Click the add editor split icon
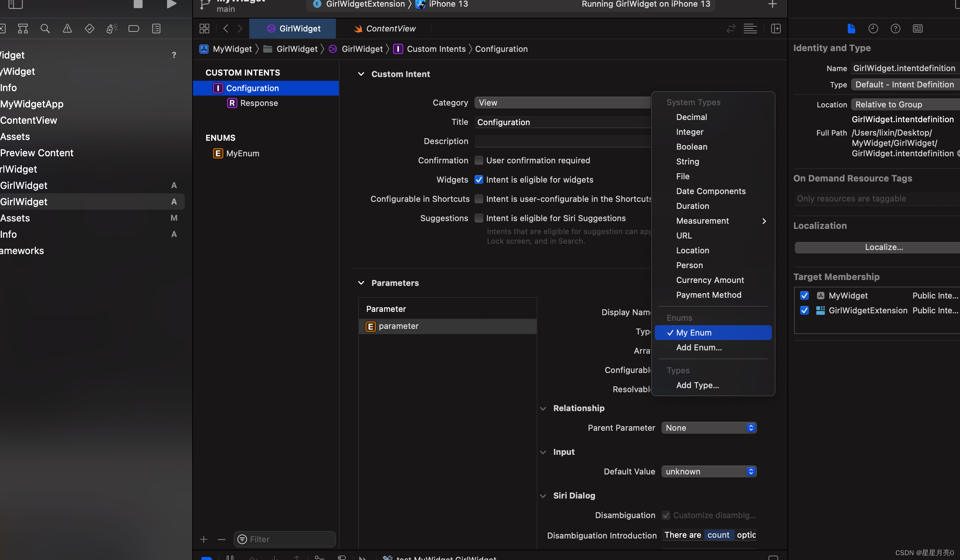Image resolution: width=960 pixels, height=560 pixels. click(776, 29)
